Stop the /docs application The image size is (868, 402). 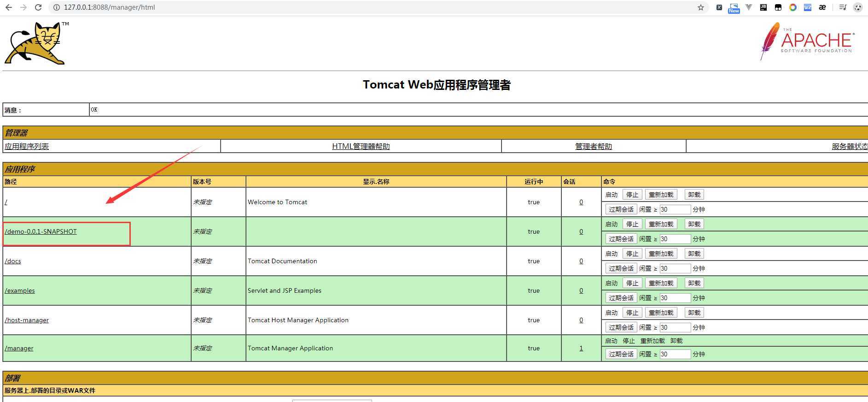pos(632,254)
